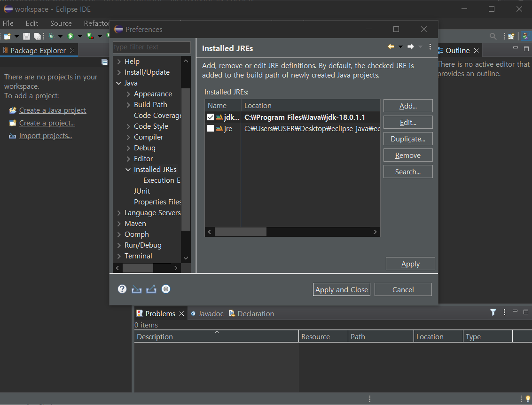Check the jre checkbox
Viewport: 532px width, 405px height.
[x=211, y=129]
